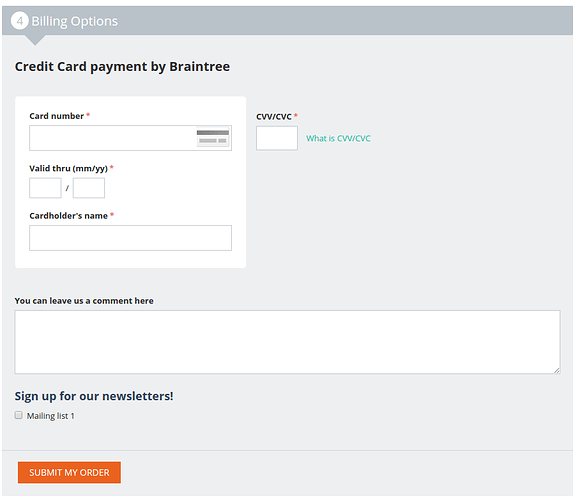
Task: Open the What is CVV/CVC link
Action: pos(338,138)
